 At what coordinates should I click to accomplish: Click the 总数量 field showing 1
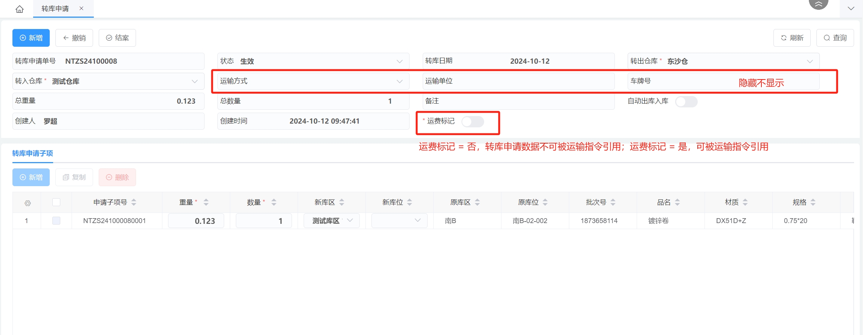coord(313,101)
